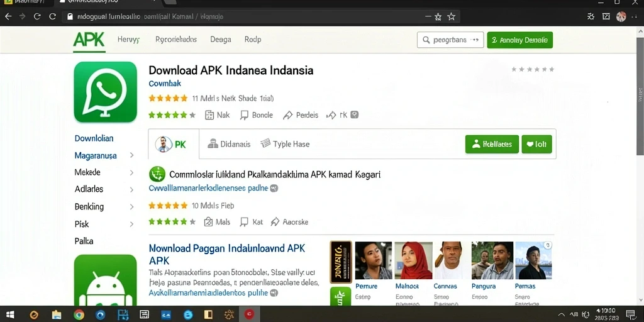Expand the Adlarles sidebar chevron
Image resolution: width=644 pixels, height=322 pixels.
coord(132,190)
